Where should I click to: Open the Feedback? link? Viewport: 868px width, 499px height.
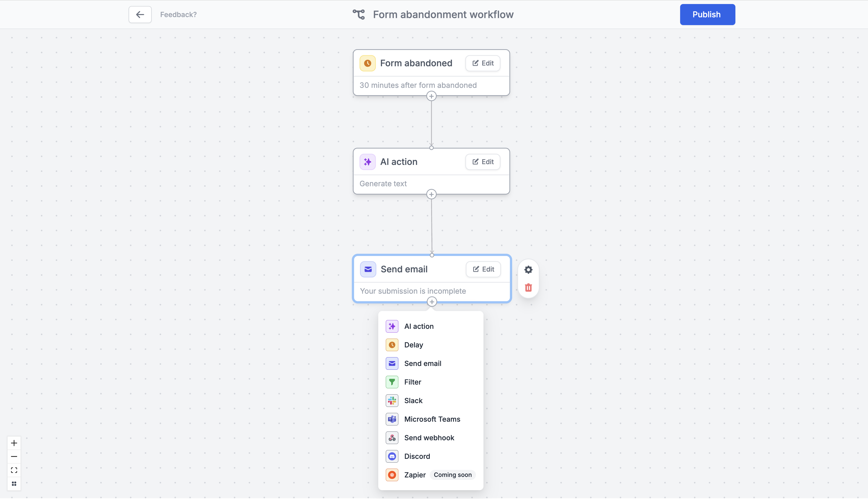[x=178, y=14]
